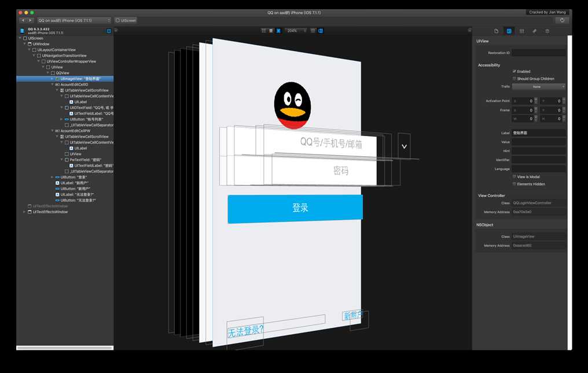Screen dimensions: 588x373
Task: Click the Frame X stepper
Action: (x=536, y=110)
